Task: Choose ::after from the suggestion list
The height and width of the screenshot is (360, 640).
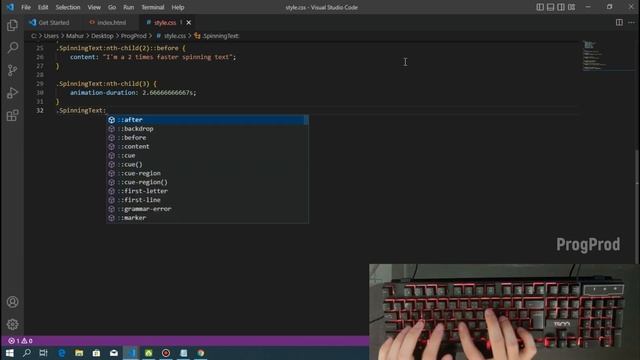Action: click(x=207, y=120)
